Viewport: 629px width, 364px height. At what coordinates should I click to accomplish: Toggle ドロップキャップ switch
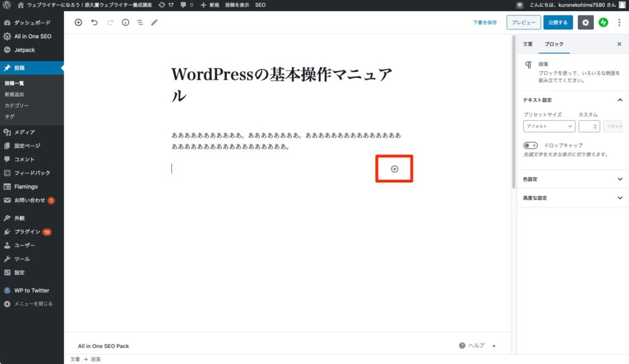(x=530, y=145)
